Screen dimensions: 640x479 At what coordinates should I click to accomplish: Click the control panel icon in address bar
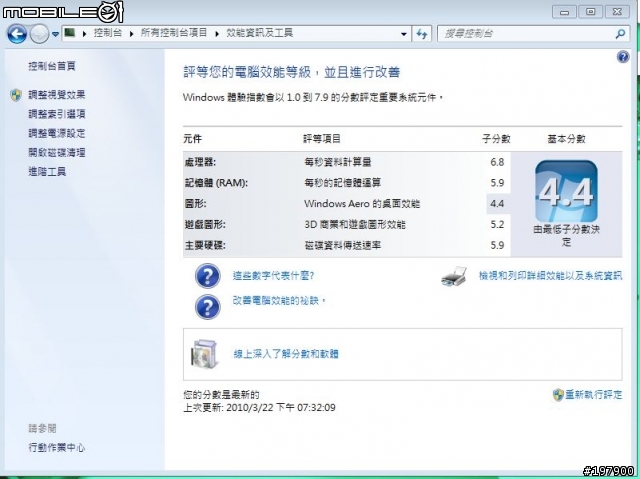point(70,32)
